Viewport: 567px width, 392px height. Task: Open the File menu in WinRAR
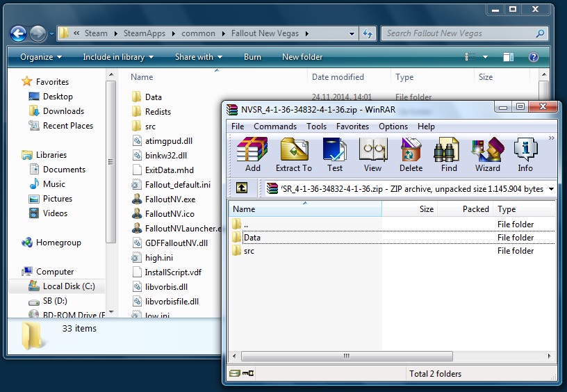[238, 126]
